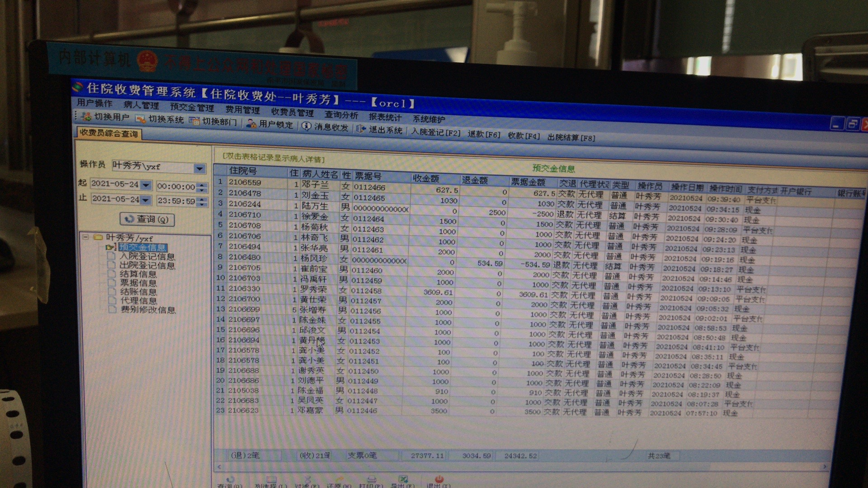
Task: Click the 切换用户 switch user icon
Action: click(x=86, y=117)
